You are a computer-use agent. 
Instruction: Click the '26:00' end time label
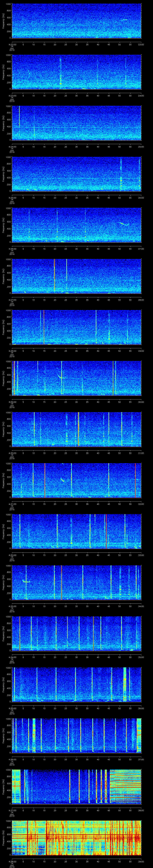[141, 197]
